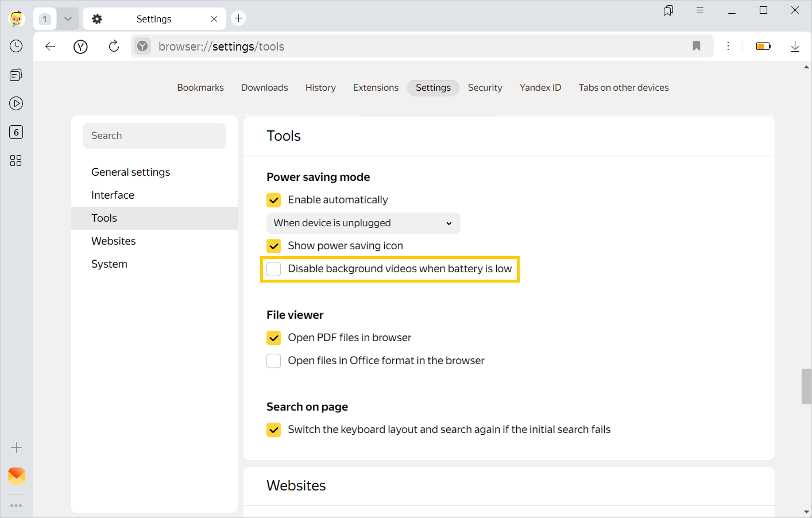Click the battery power-saving toolbar icon
Image resolution: width=812 pixels, height=518 pixels.
click(x=763, y=46)
